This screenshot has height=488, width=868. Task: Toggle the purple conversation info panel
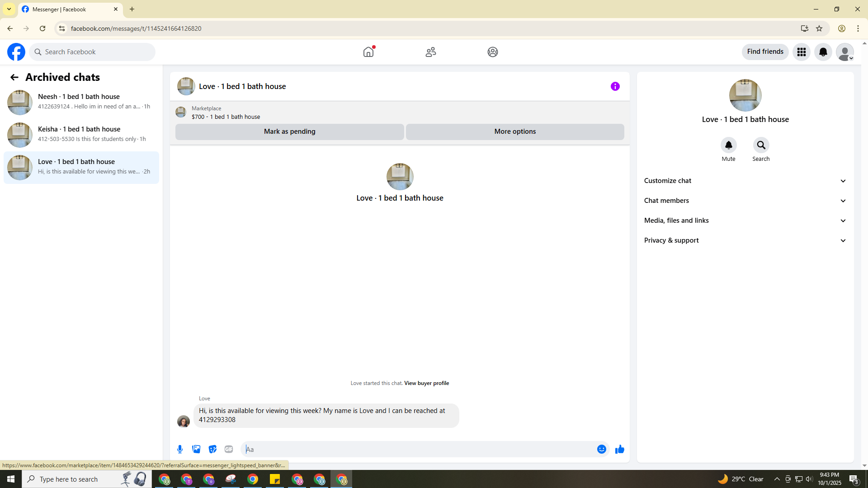coord(615,86)
